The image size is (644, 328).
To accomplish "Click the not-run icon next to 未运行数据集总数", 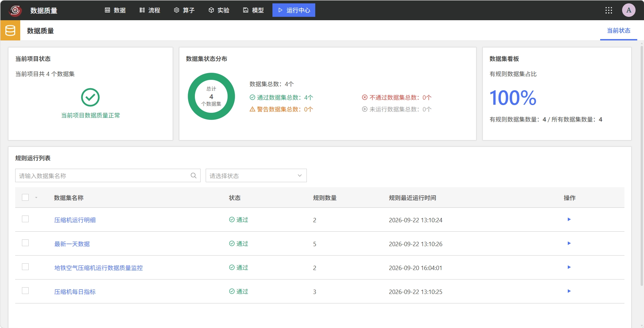I will [364, 109].
